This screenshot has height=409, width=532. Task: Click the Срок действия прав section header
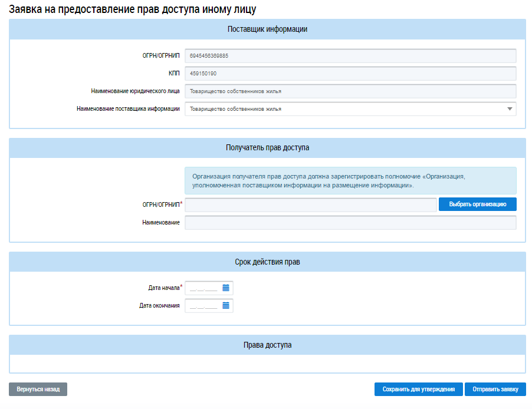click(267, 262)
